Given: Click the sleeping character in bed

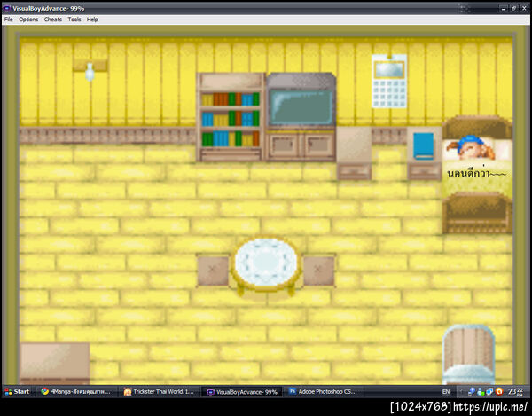Looking at the screenshot, I should tap(471, 148).
